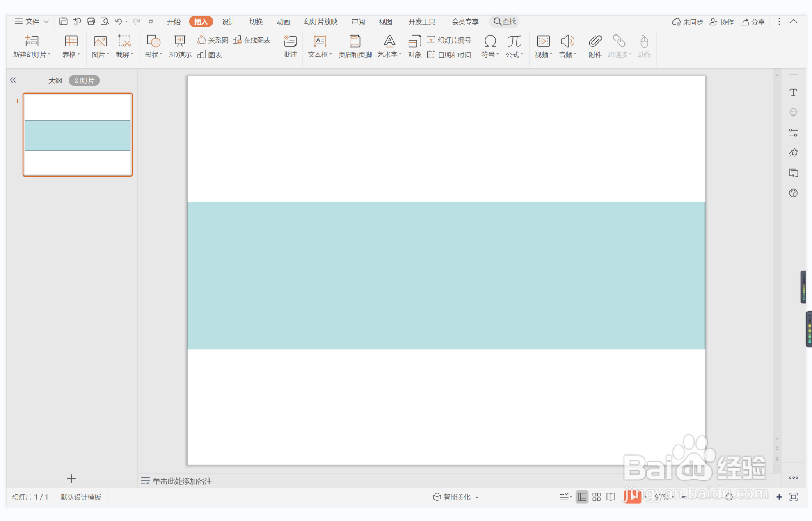Click the zoom slider handle

(x=729, y=497)
